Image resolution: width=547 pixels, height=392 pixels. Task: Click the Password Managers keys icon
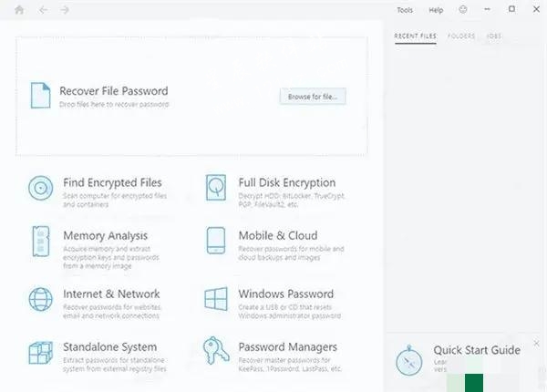(x=216, y=353)
